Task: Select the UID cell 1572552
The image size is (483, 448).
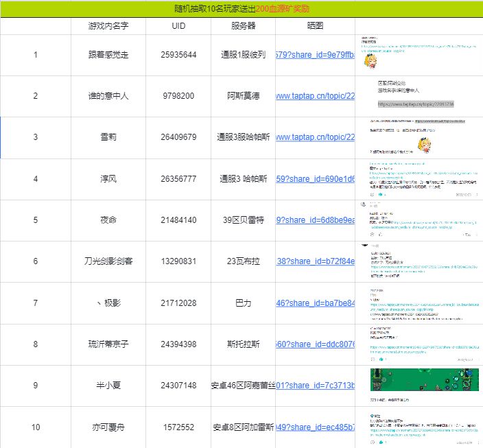Action: [178, 427]
